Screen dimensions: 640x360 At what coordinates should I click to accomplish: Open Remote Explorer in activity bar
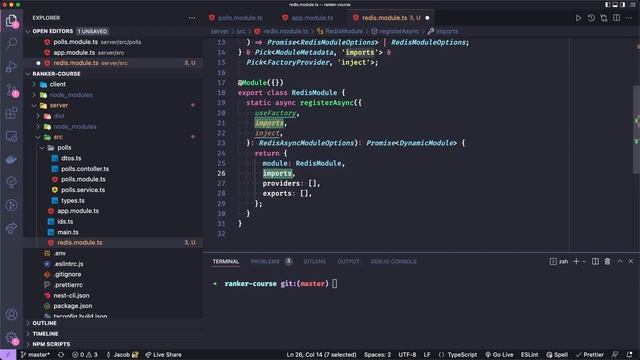11,136
